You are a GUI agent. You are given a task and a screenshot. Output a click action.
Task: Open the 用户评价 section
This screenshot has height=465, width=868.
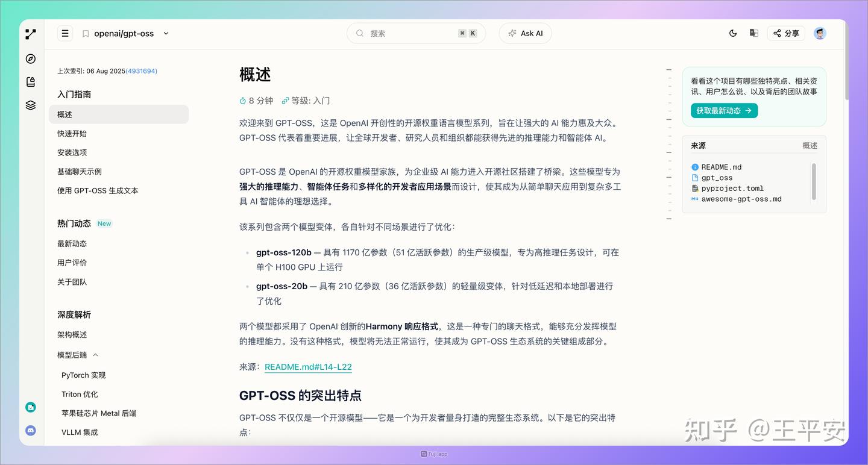tap(72, 263)
